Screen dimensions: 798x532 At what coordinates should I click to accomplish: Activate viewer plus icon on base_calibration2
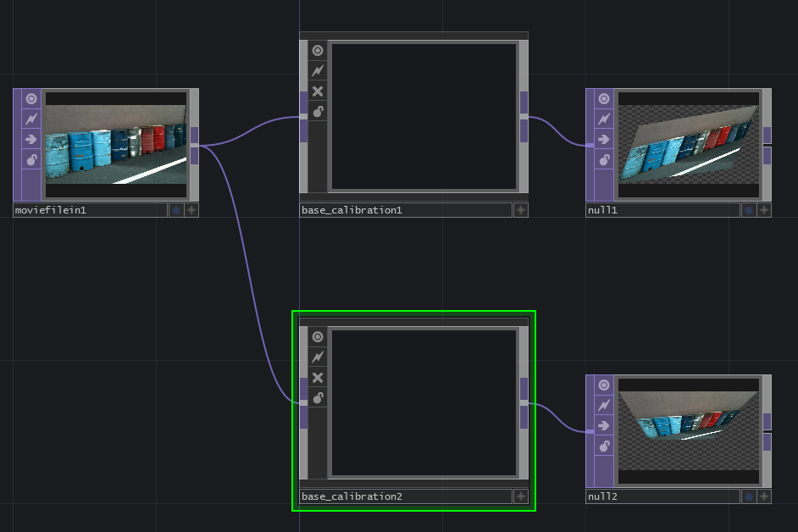pyautogui.click(x=521, y=496)
